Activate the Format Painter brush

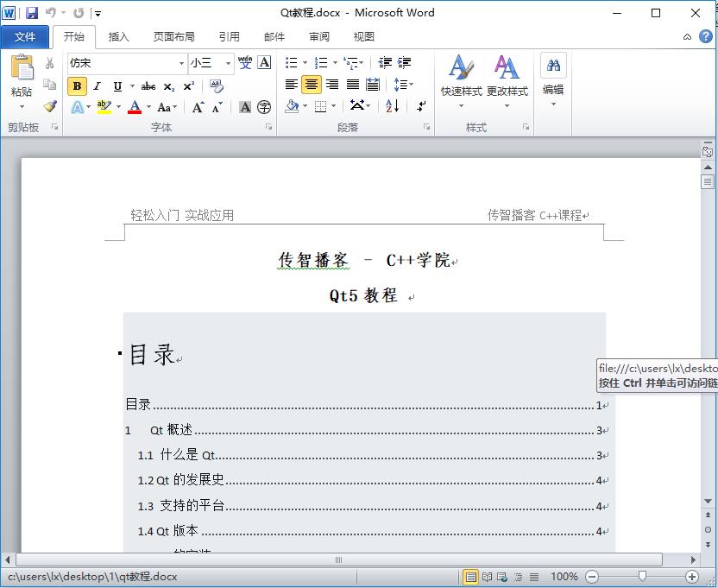pyautogui.click(x=50, y=106)
